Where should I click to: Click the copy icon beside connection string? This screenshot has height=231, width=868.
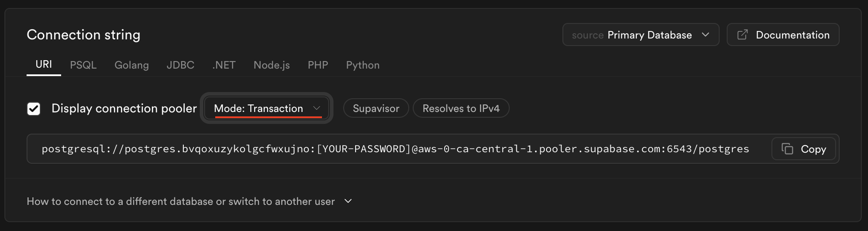point(787,149)
